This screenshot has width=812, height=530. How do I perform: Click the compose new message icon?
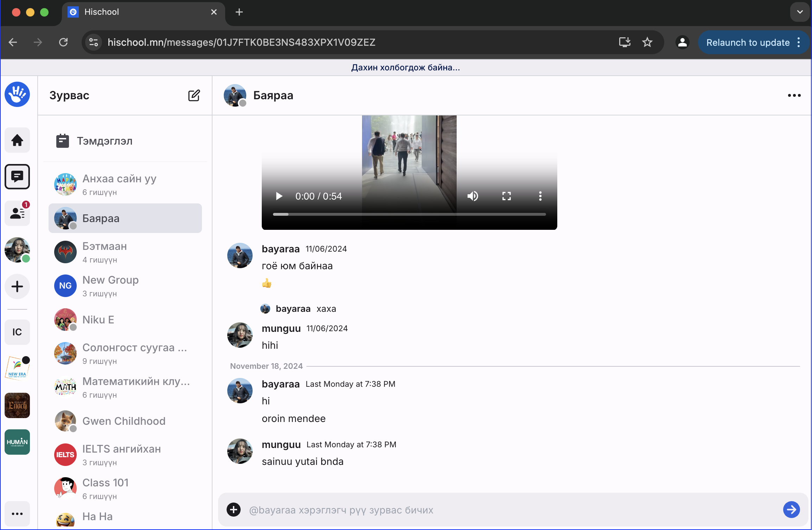tap(194, 95)
